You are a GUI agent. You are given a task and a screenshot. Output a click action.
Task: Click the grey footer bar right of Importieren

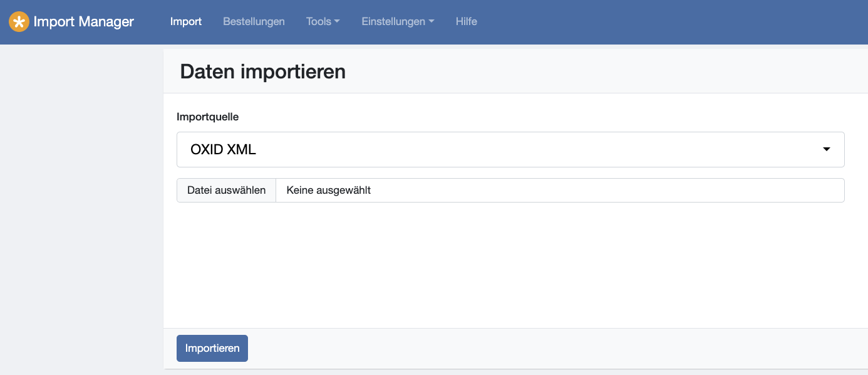click(551, 349)
